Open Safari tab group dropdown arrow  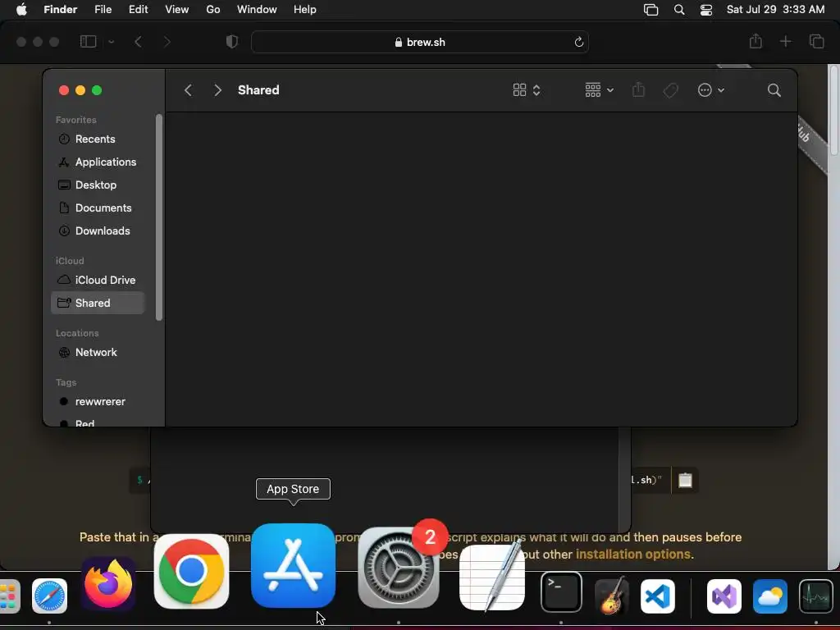coord(112,41)
